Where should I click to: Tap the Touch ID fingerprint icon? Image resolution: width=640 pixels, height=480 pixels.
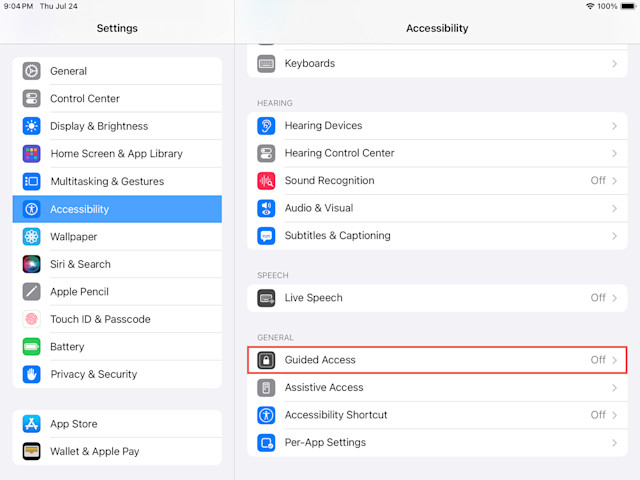31,319
